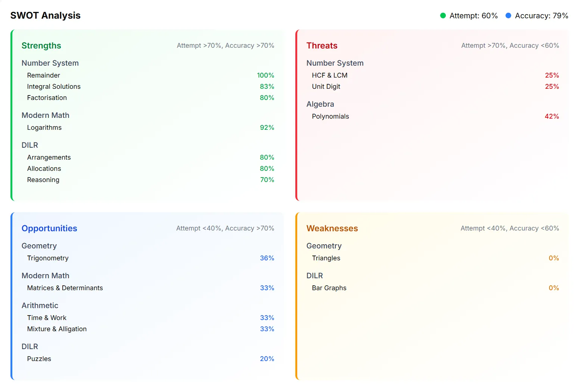Click the 'HCF & LCM' topic in Threats
Image resolution: width=575 pixels, height=392 pixels.
pos(330,75)
